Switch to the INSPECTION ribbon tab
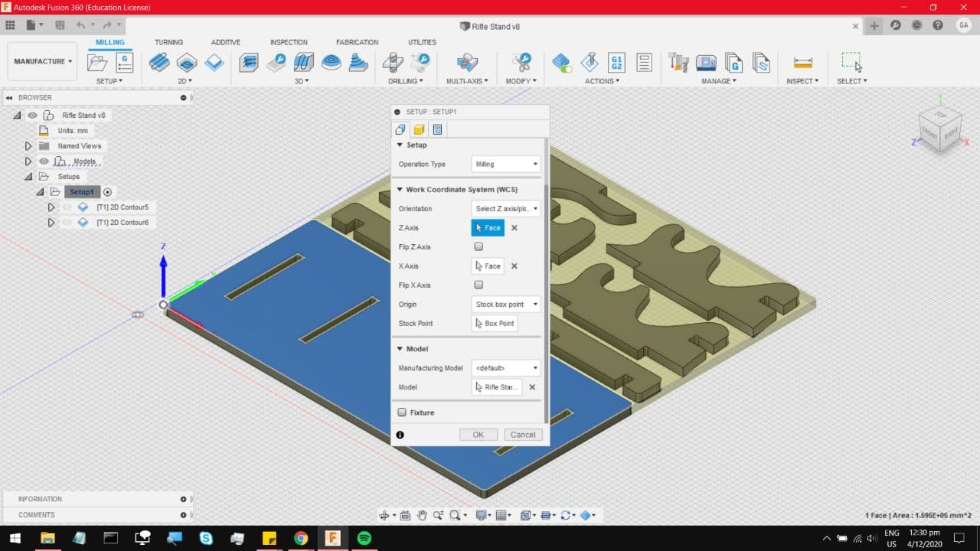980x551 pixels. point(289,42)
